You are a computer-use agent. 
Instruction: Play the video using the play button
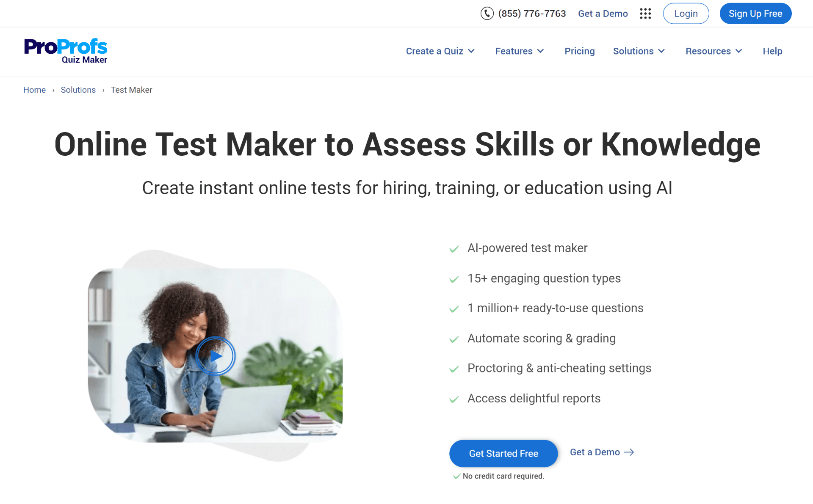click(x=216, y=356)
